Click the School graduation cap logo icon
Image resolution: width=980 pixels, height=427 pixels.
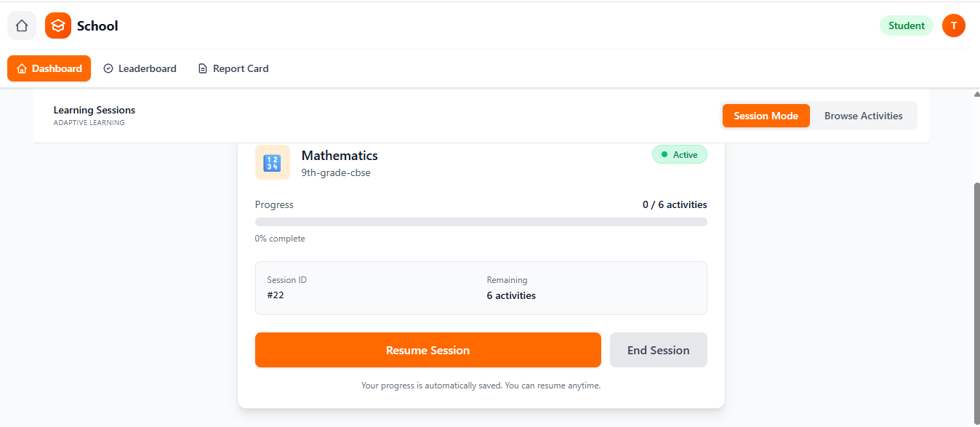click(x=57, y=25)
